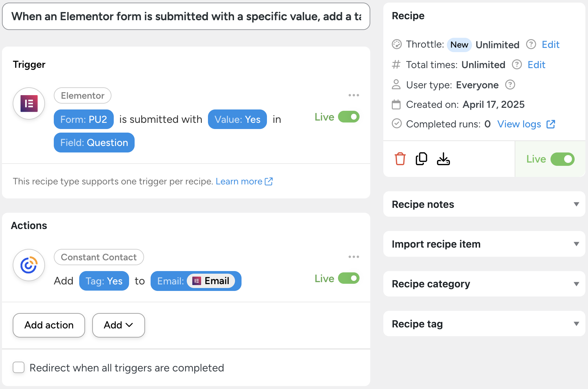Click the User type help icon
This screenshot has width=588, height=389.
coord(510,85)
